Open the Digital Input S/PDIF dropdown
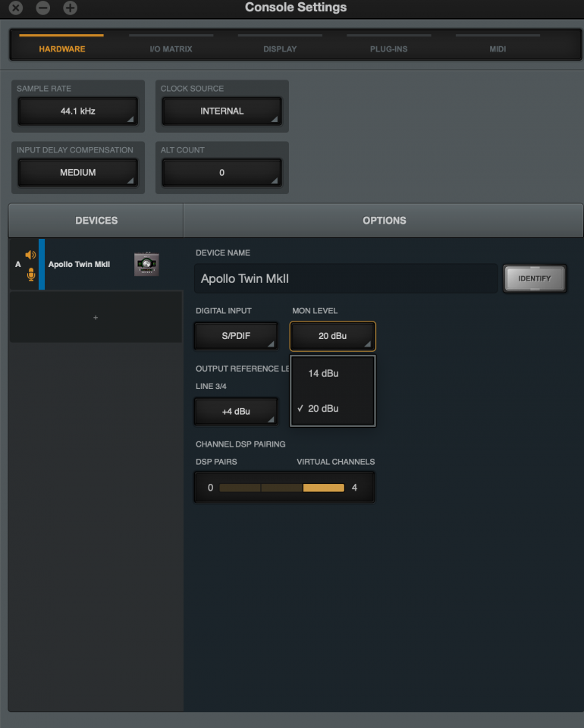This screenshot has height=728, width=584. point(237,336)
